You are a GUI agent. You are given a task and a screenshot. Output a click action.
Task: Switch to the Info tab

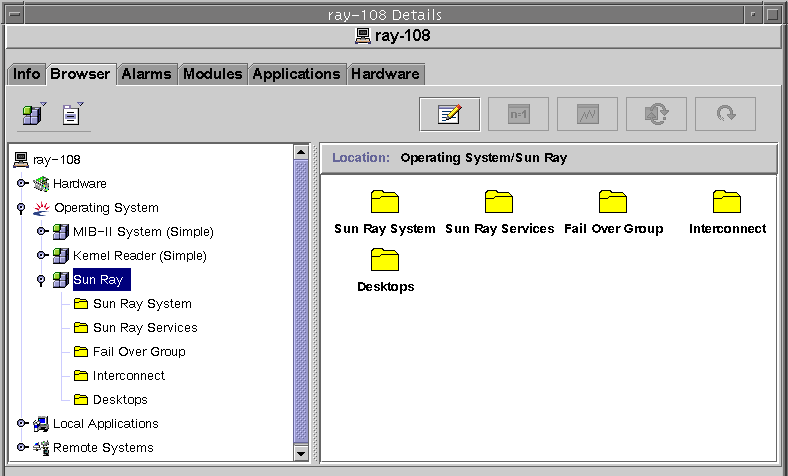click(27, 74)
